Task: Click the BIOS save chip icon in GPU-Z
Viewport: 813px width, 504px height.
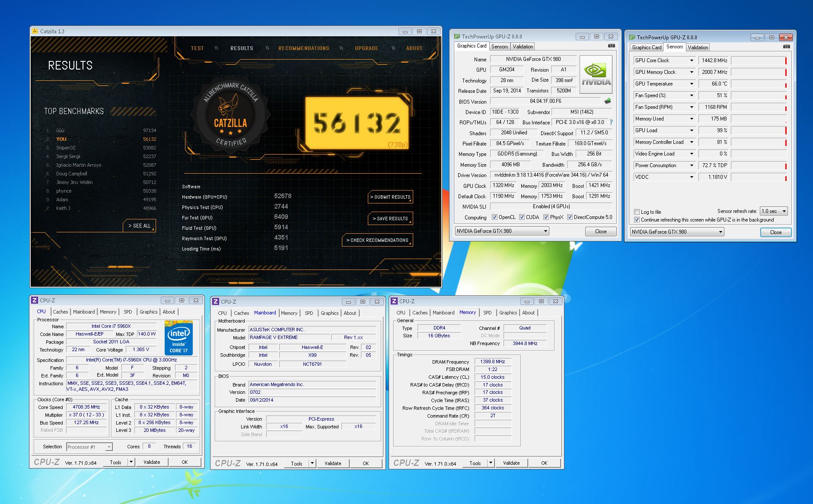Action: tap(608, 101)
